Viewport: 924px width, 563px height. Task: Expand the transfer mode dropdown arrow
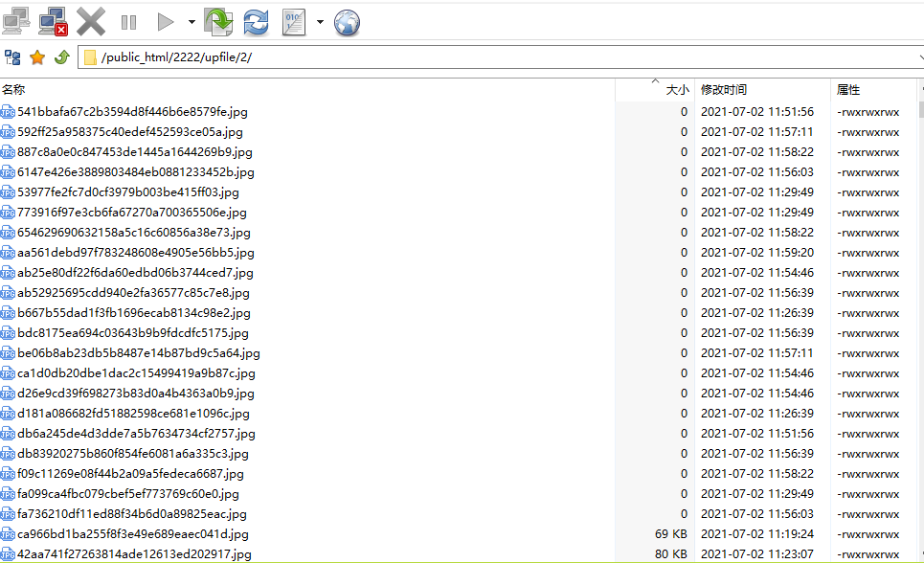click(319, 22)
